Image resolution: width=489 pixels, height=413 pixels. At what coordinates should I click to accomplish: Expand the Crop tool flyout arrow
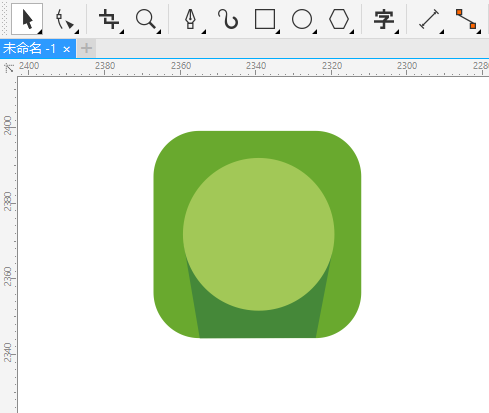122,32
